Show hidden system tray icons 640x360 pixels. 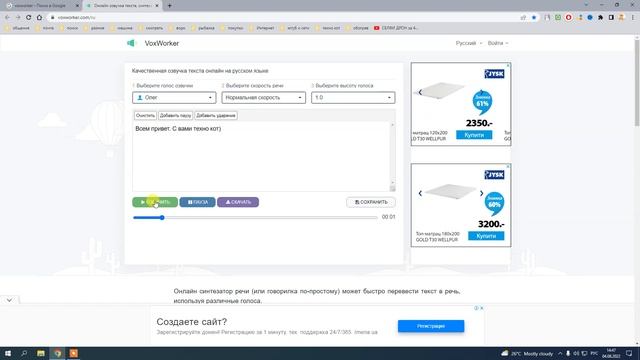click(x=560, y=353)
